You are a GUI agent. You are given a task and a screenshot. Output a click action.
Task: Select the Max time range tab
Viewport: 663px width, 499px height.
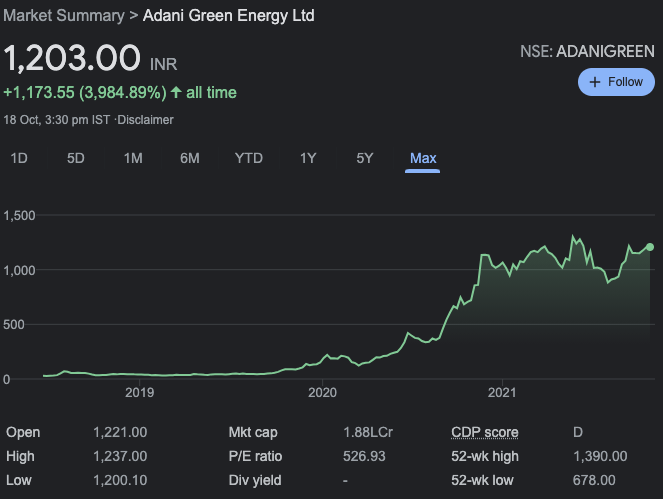(x=423, y=158)
